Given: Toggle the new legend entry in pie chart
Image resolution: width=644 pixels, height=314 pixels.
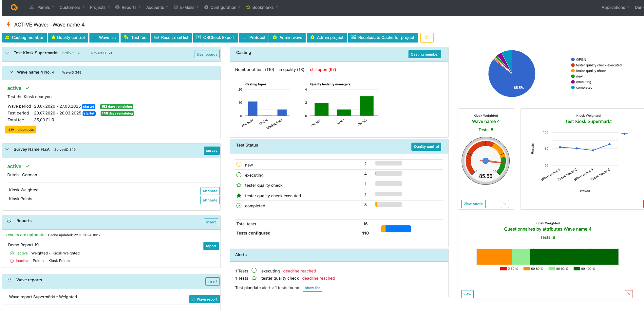Looking at the screenshot, I should tap(577, 76).
